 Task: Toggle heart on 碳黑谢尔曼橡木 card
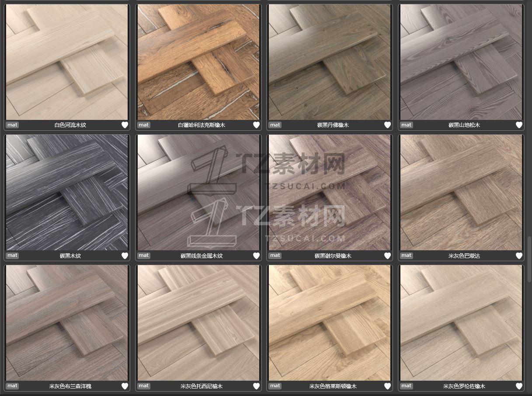(387, 256)
